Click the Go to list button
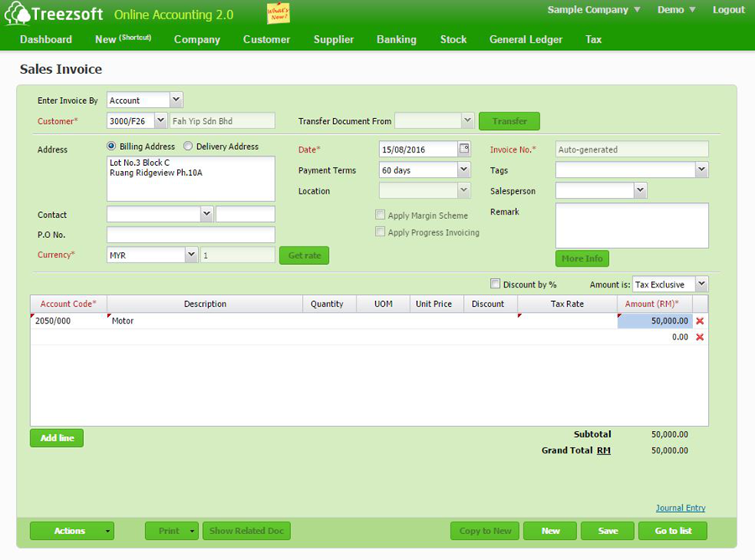The width and height of the screenshot is (755, 560). click(673, 531)
